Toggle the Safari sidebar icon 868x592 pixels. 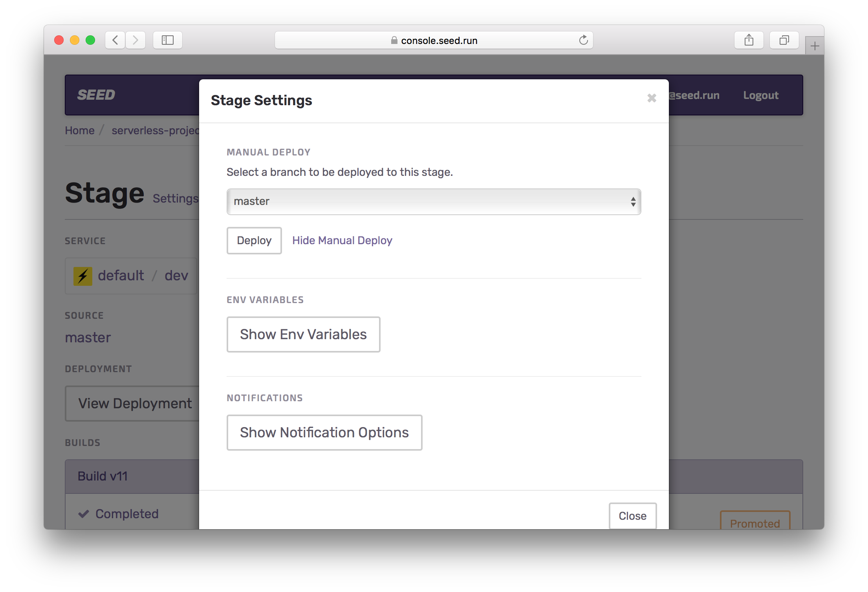[x=168, y=40]
